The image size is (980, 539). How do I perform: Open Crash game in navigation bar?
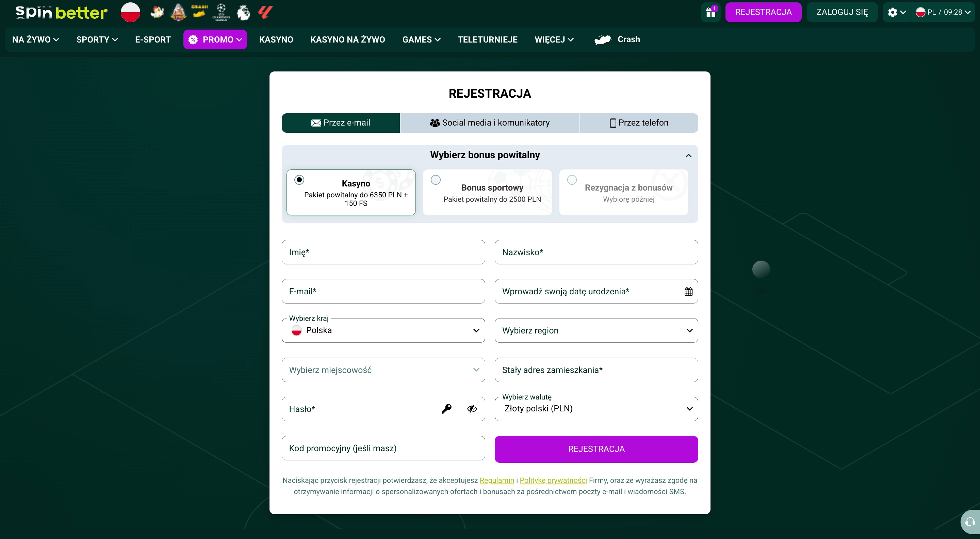pyautogui.click(x=617, y=39)
